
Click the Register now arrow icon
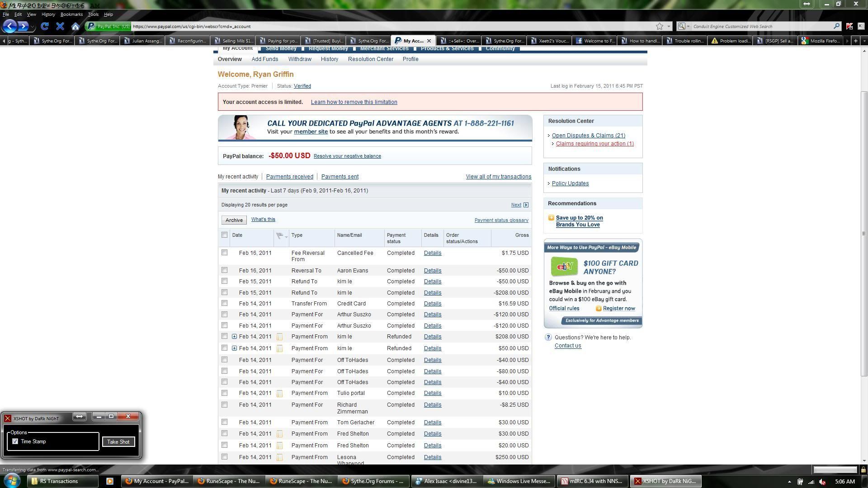[x=599, y=309]
